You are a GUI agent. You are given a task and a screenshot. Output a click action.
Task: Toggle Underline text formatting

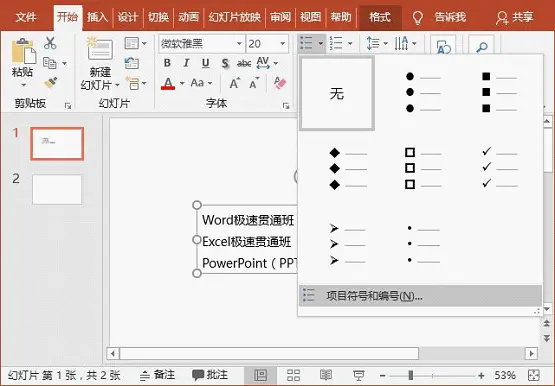click(205, 63)
